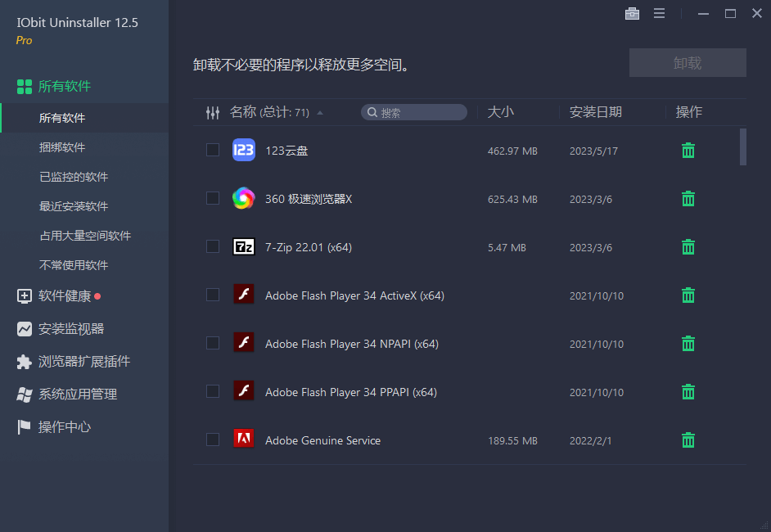Click the puzzle piece extensions icon
The height and width of the screenshot is (532, 771).
pos(24,362)
